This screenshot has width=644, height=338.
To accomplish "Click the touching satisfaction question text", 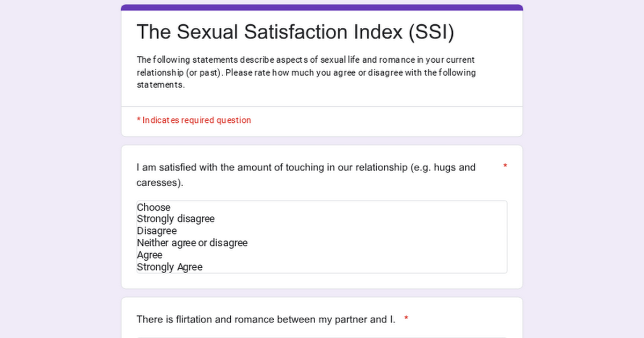I will 306,167.
